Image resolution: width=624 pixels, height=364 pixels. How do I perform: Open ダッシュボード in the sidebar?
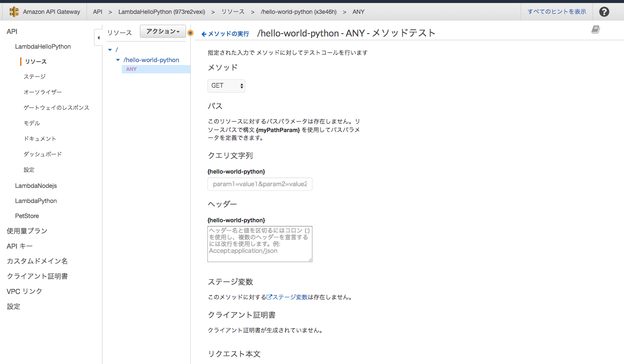42,154
